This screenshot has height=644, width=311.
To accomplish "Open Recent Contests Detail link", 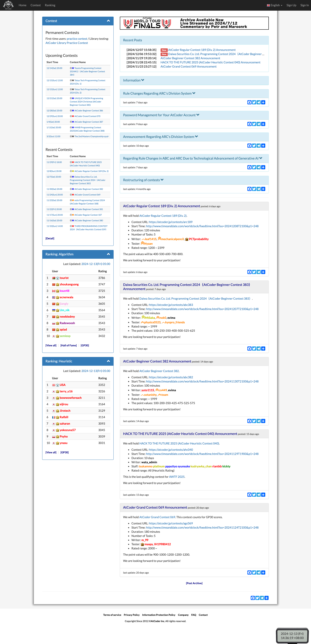I will (x=50, y=239).
